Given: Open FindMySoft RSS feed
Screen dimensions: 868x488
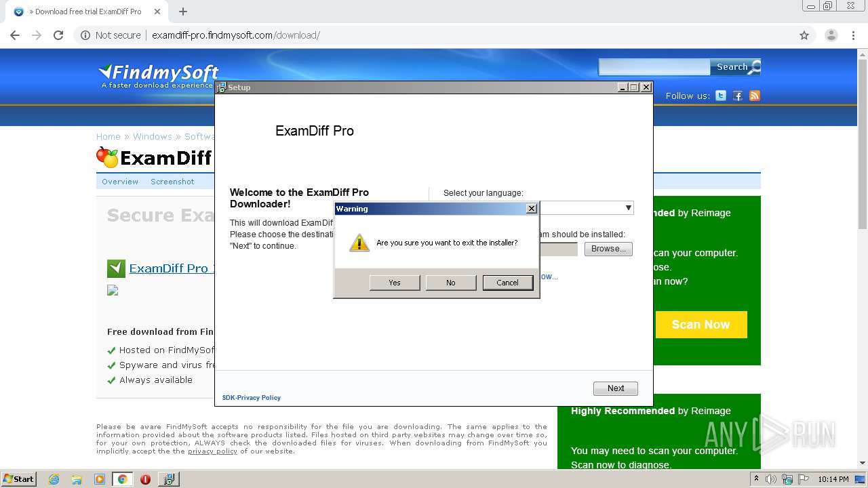Looking at the screenshot, I should (x=755, y=96).
